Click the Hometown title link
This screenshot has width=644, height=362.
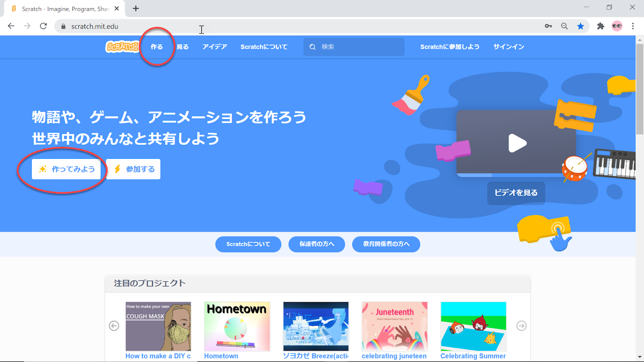coord(221,356)
